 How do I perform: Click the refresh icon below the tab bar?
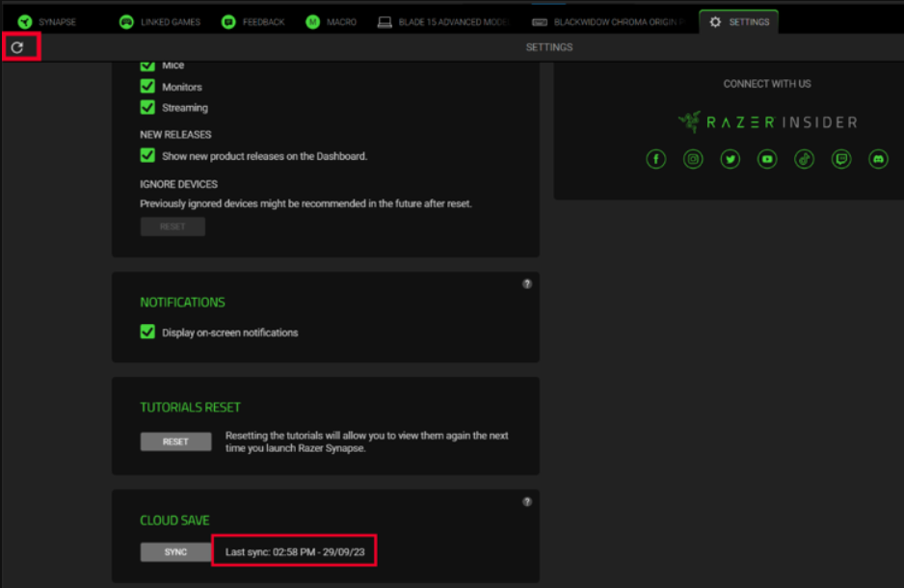(x=19, y=45)
